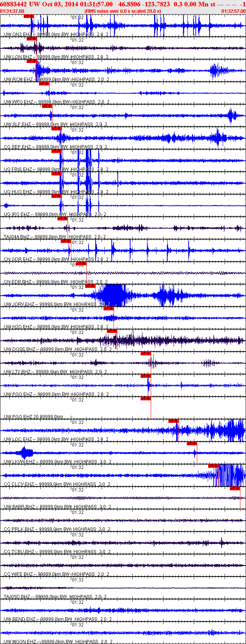Click the RMS noise scaling note
This screenshot has width=246, height=644.
[x=123, y=11]
